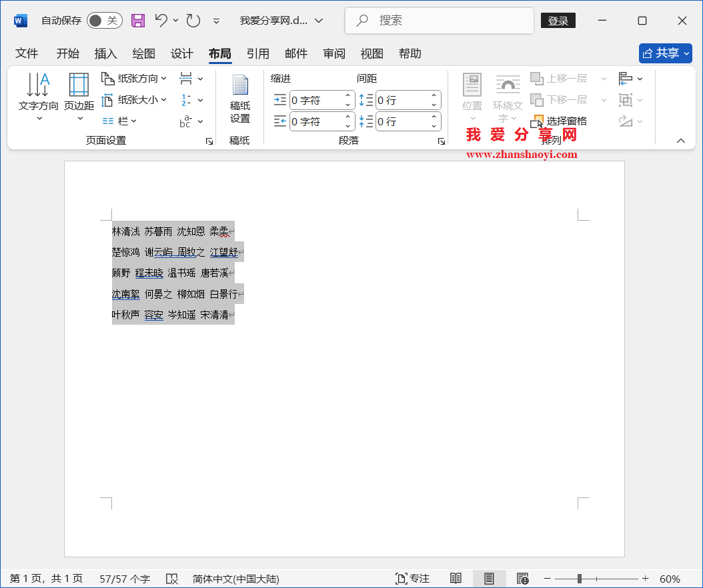Click the Share (共享) button
The height and width of the screenshot is (588, 703).
click(x=666, y=53)
